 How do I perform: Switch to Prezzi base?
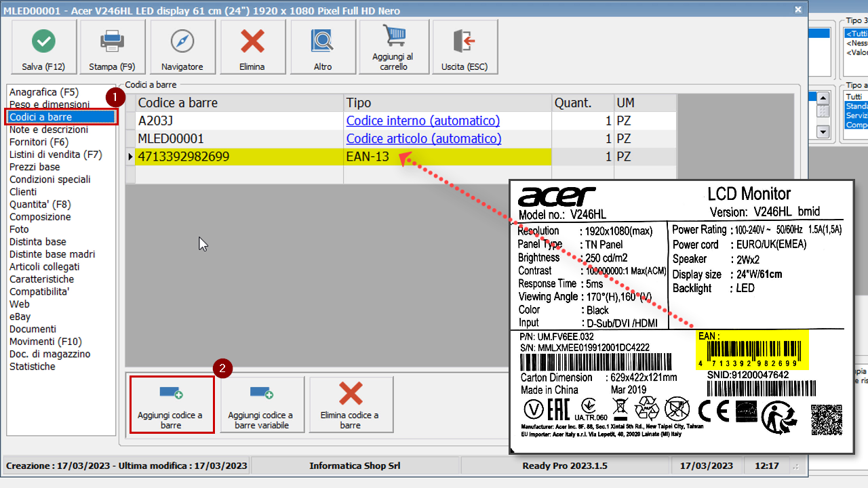click(x=35, y=167)
